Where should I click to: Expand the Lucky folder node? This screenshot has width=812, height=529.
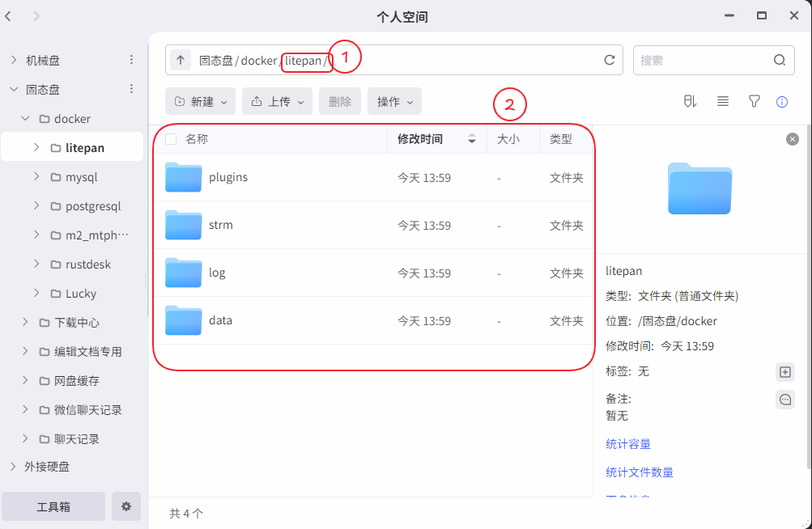click(x=36, y=293)
